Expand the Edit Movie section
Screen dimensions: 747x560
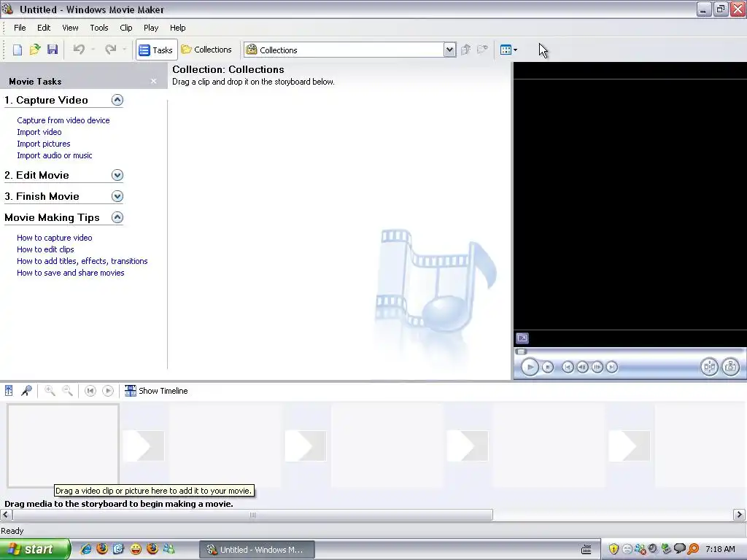[117, 175]
